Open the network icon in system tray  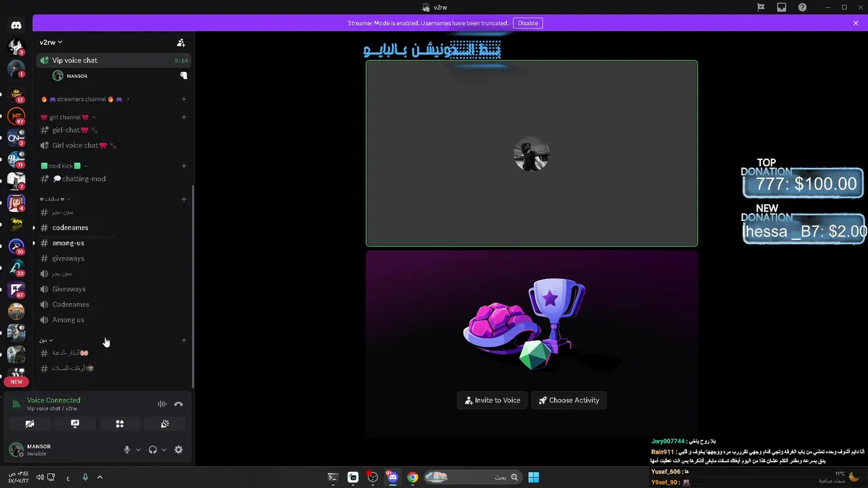51,477
